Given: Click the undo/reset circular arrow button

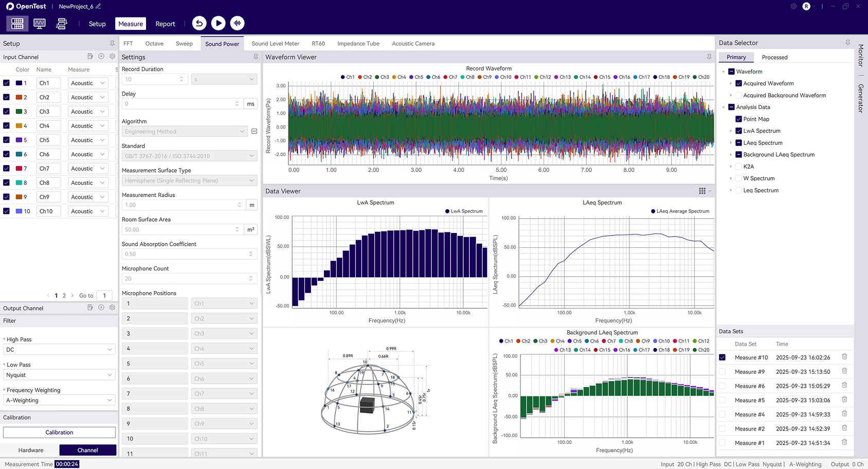Looking at the screenshot, I should [x=200, y=23].
